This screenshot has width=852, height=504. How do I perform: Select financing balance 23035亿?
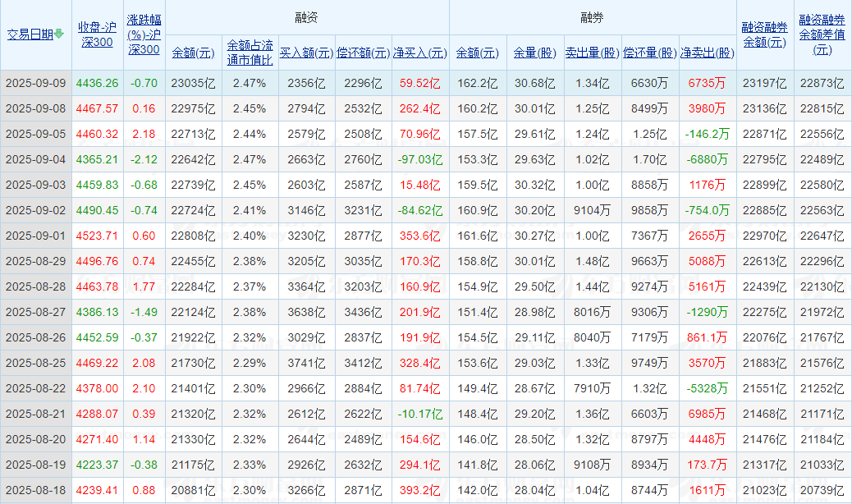tap(194, 83)
